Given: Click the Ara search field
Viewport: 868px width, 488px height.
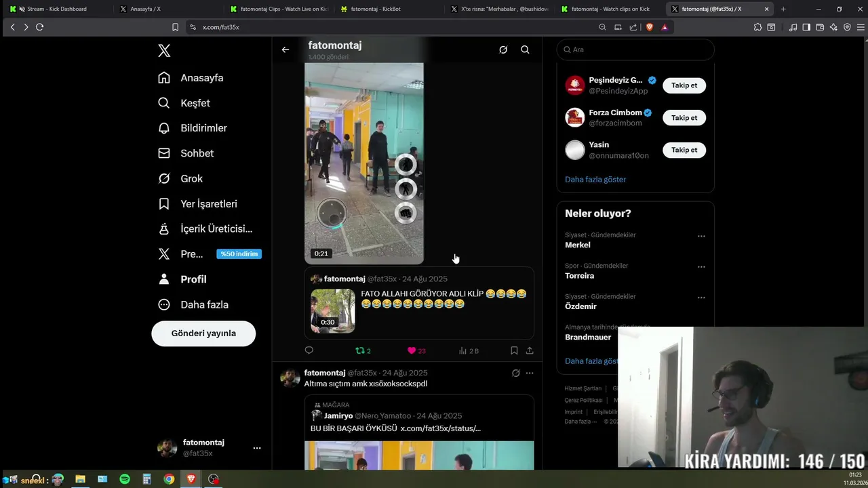Looking at the screenshot, I should [x=635, y=49].
